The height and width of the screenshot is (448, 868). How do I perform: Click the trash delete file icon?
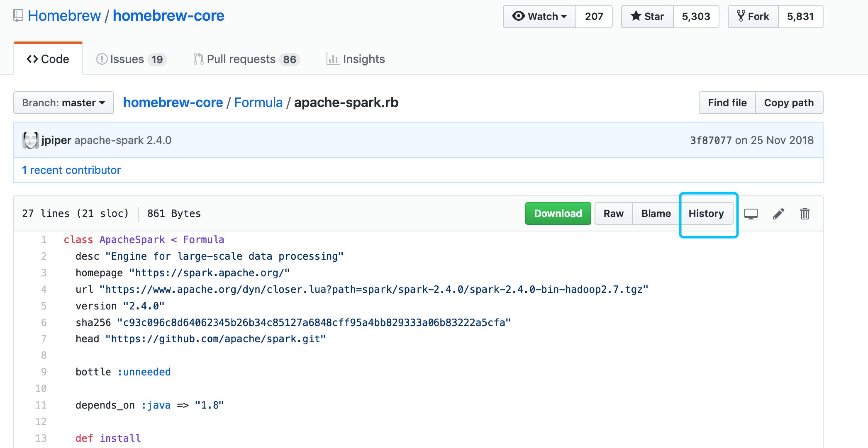click(x=805, y=214)
